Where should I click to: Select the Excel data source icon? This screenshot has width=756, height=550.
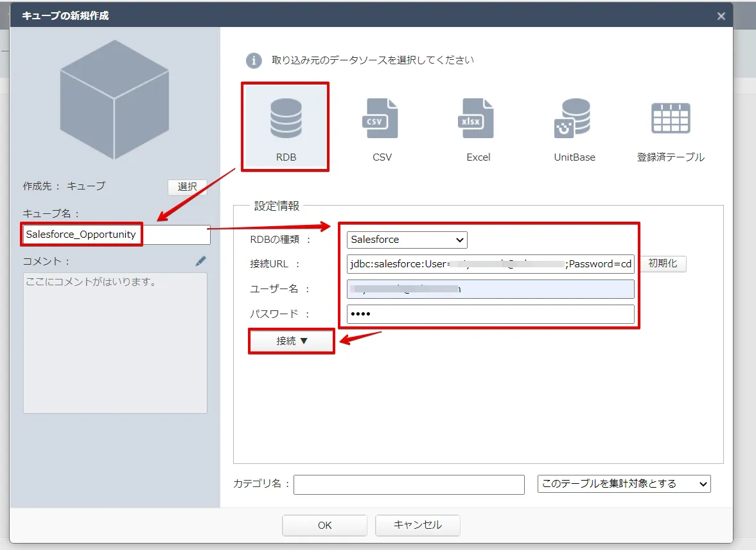pos(478,125)
